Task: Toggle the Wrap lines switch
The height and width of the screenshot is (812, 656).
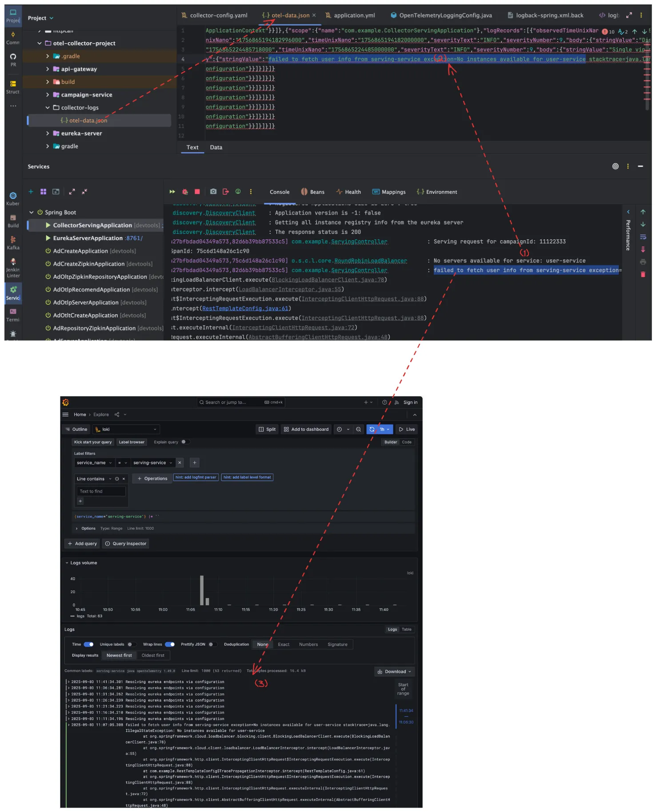Action: pyautogui.click(x=170, y=644)
